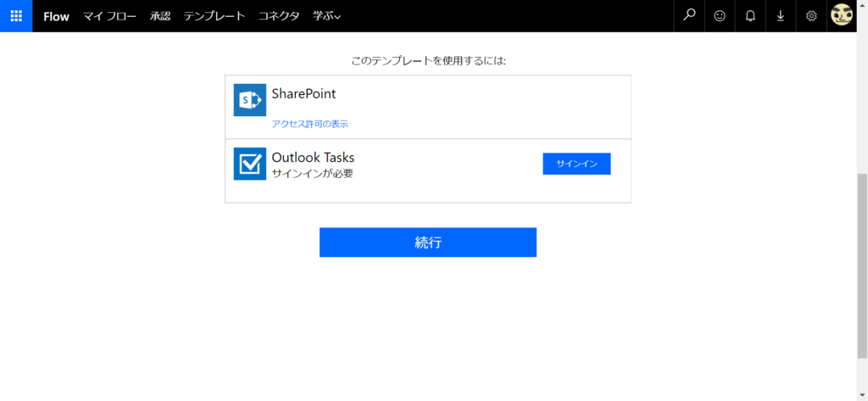Viewport: 868px width, 401px height.
Task: Open the user account avatar
Action: coord(842,15)
